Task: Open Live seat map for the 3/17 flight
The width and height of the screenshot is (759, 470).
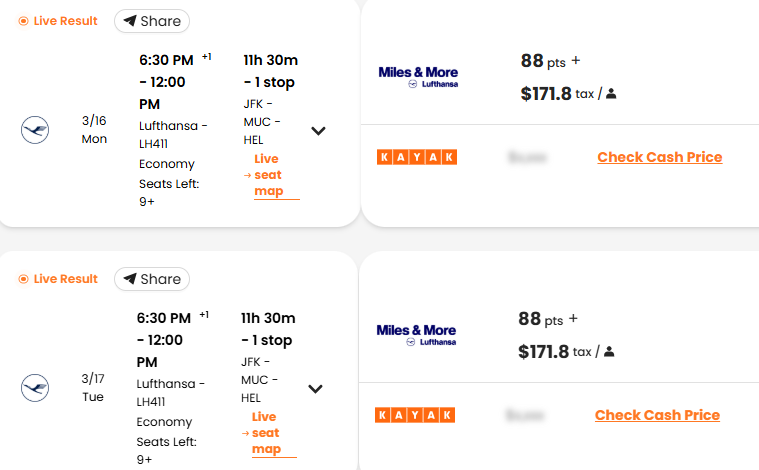Action: point(266,433)
